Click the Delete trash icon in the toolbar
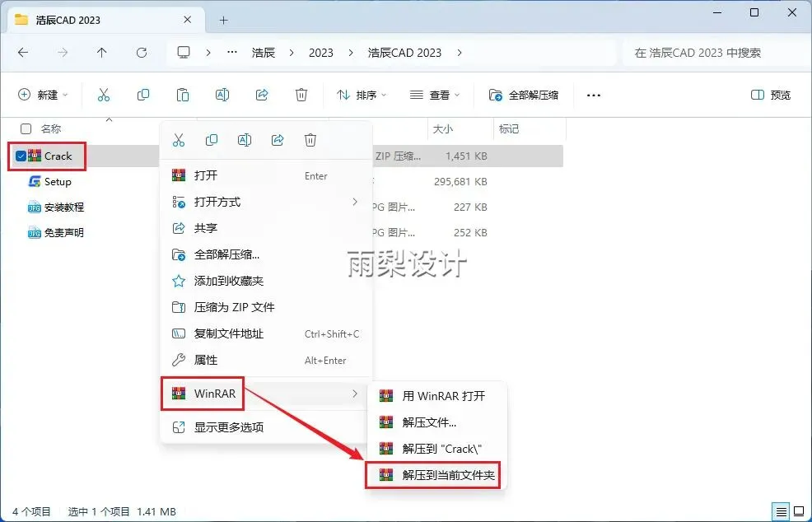This screenshot has height=522, width=812. pyautogui.click(x=301, y=95)
